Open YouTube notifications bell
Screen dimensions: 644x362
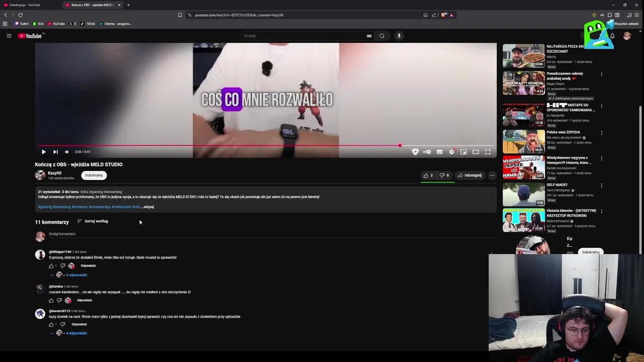pos(612,36)
